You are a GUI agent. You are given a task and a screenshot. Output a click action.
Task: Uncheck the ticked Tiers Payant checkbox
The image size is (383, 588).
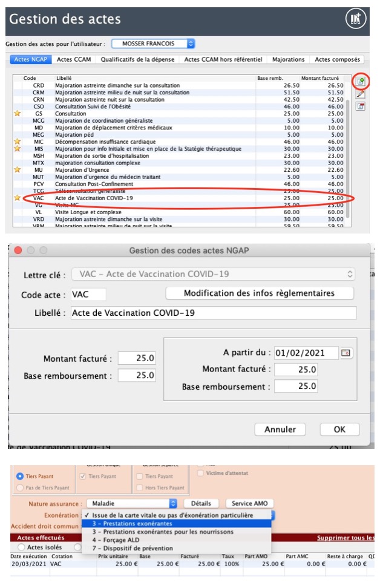point(83,476)
